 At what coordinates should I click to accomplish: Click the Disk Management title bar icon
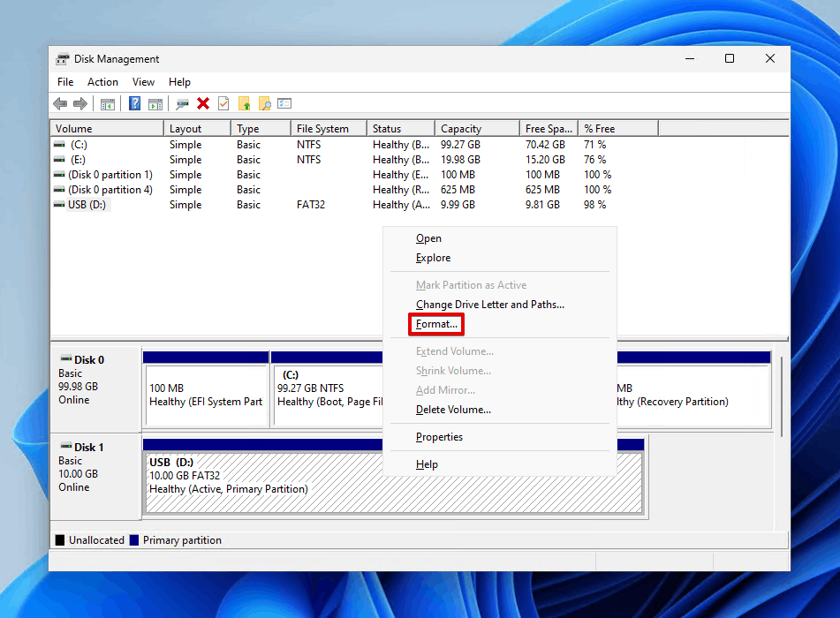point(63,59)
